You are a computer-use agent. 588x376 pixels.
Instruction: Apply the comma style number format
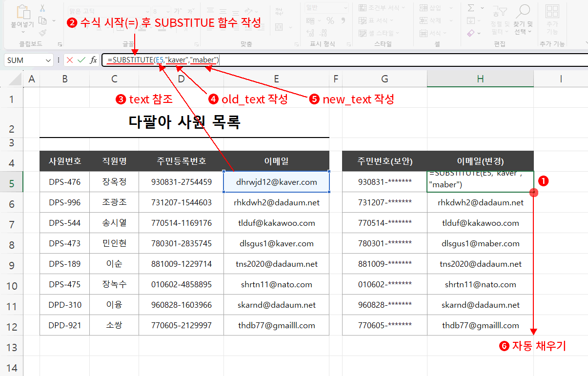[x=344, y=20]
